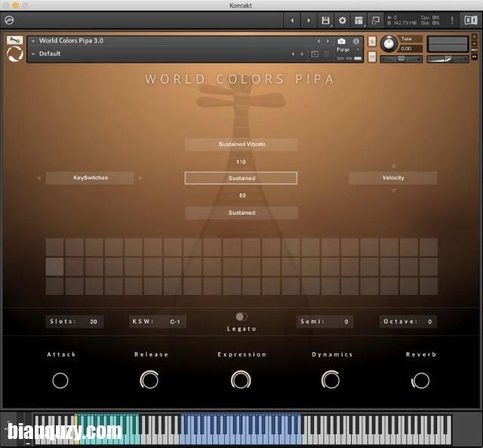The image size is (483, 448).
Task: Click the KSW C-1 field
Action: point(158,322)
